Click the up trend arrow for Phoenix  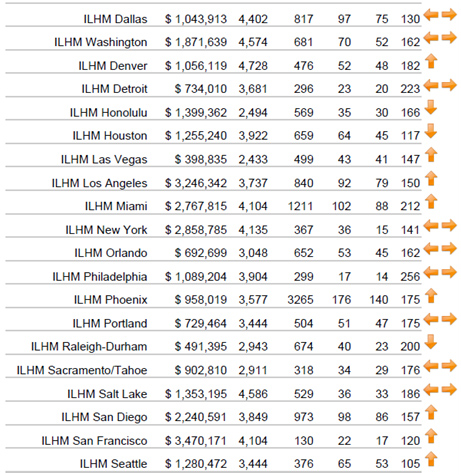coord(431,296)
